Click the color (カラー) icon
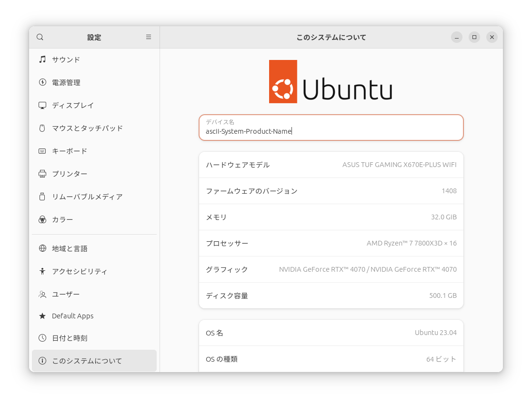 (42, 219)
